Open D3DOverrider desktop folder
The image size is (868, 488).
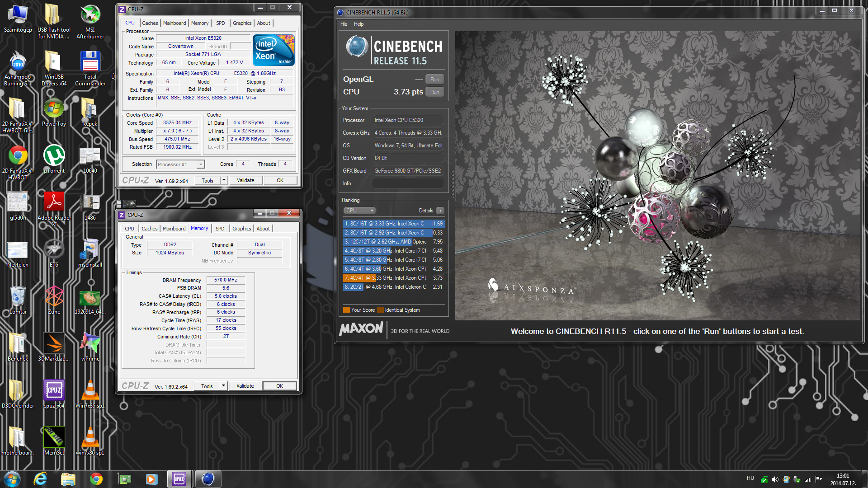tap(18, 394)
